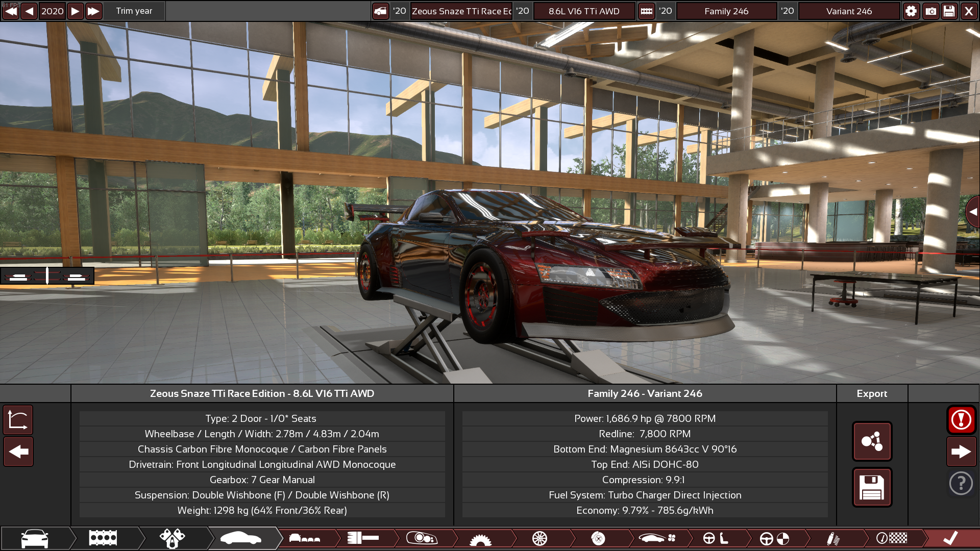Open the gearbox tab
This screenshot has height=551, width=980.
tap(480, 538)
